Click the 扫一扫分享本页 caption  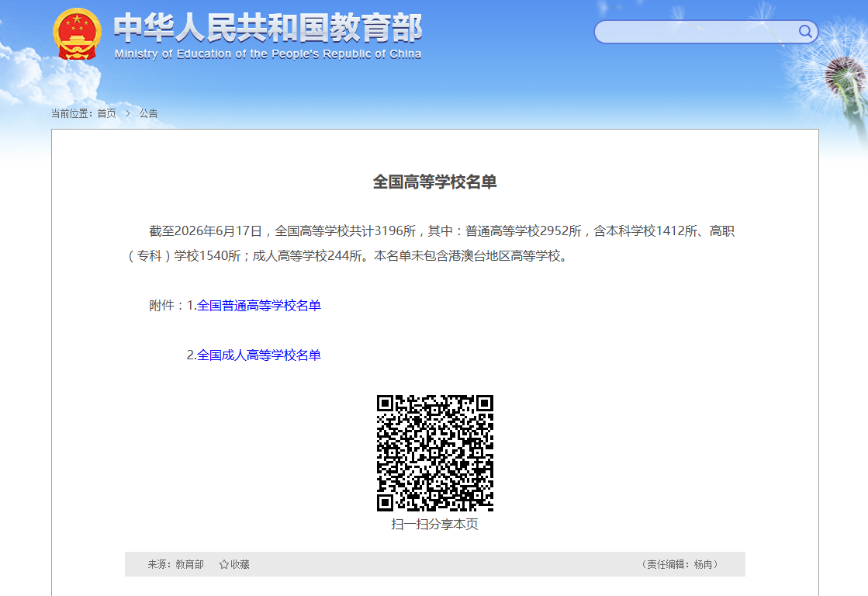(434, 524)
